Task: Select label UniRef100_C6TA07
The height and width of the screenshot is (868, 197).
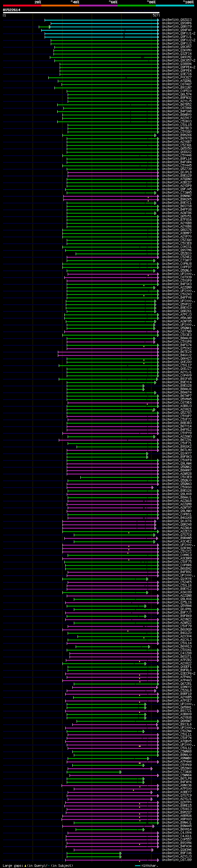Action: [x=177, y=84]
